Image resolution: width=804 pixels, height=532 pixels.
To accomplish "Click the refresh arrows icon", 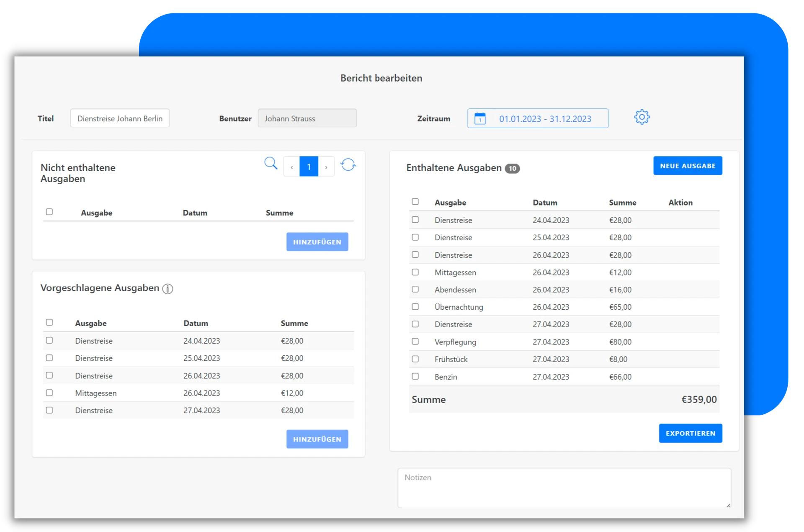I will pos(348,165).
